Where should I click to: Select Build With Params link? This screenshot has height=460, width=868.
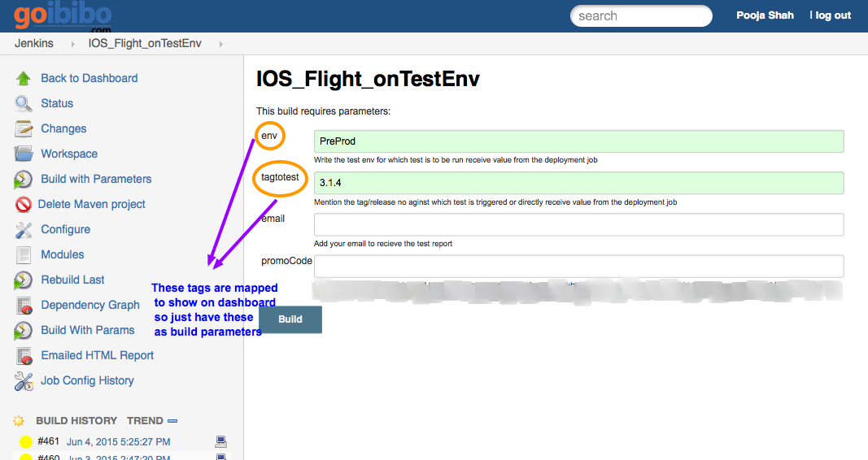click(88, 330)
